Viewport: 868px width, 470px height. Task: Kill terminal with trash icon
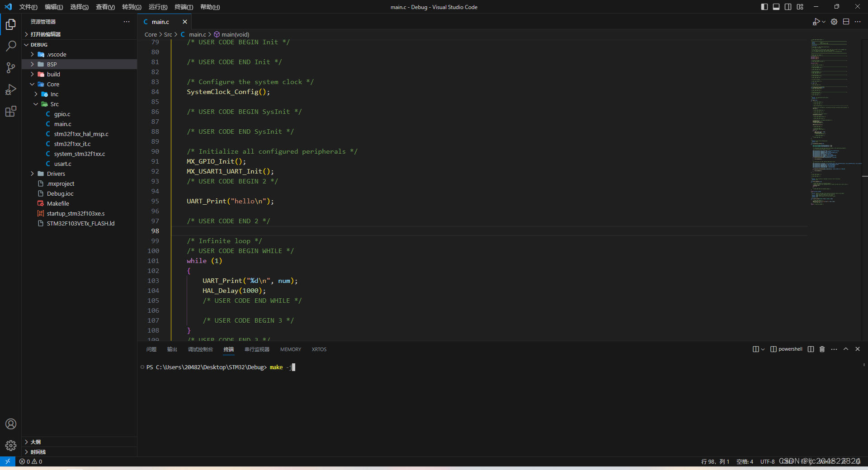[822, 349]
